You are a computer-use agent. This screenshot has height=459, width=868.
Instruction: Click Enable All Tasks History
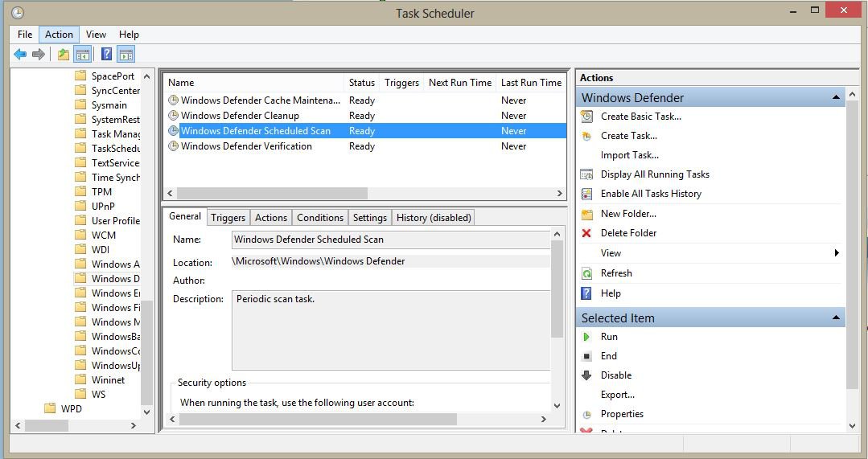(x=651, y=194)
